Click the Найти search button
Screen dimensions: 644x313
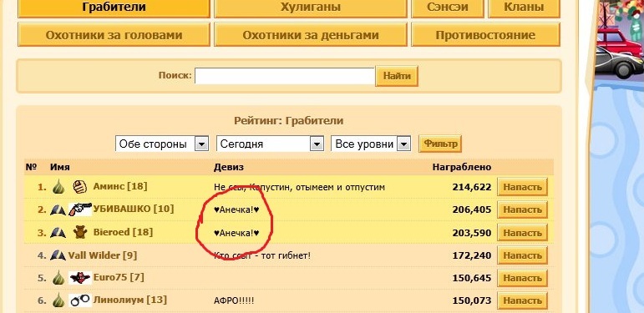point(397,76)
